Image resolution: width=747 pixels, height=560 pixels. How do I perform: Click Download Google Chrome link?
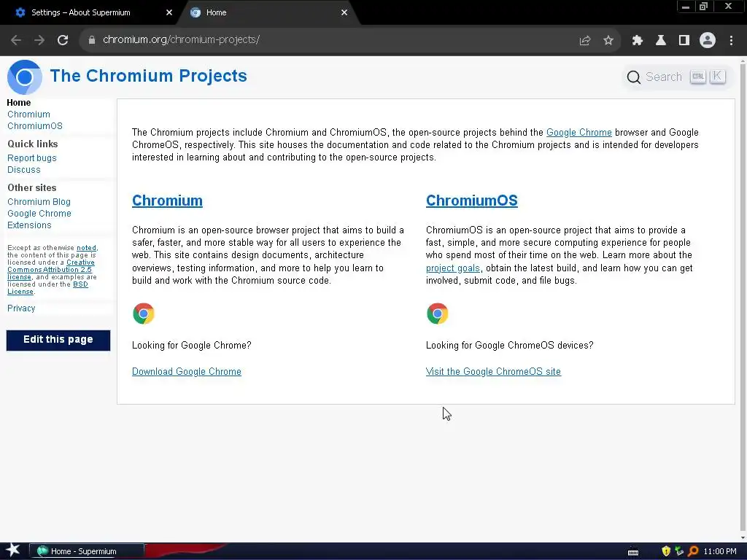click(x=187, y=371)
